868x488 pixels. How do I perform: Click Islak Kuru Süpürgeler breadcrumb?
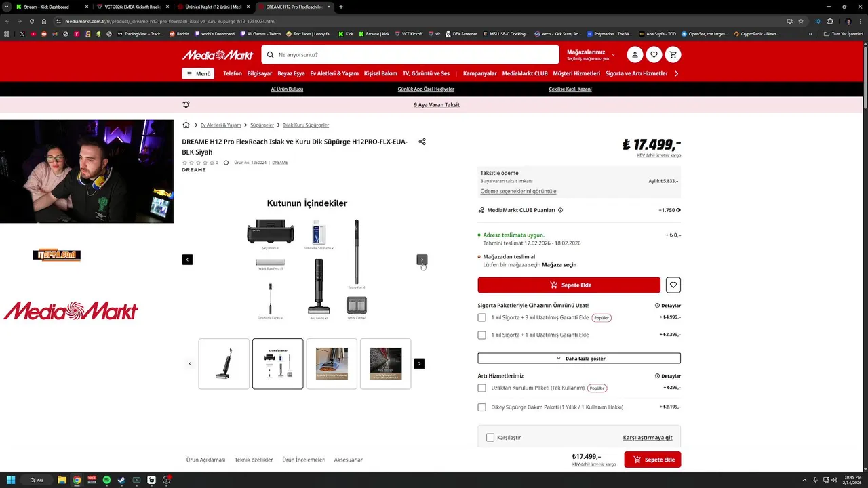click(x=306, y=125)
